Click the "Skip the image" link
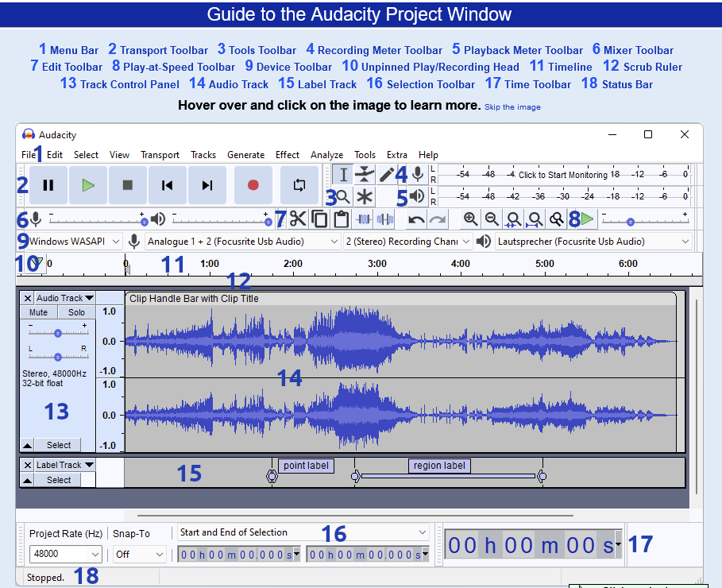Image resolution: width=722 pixels, height=588 pixels. point(512,107)
